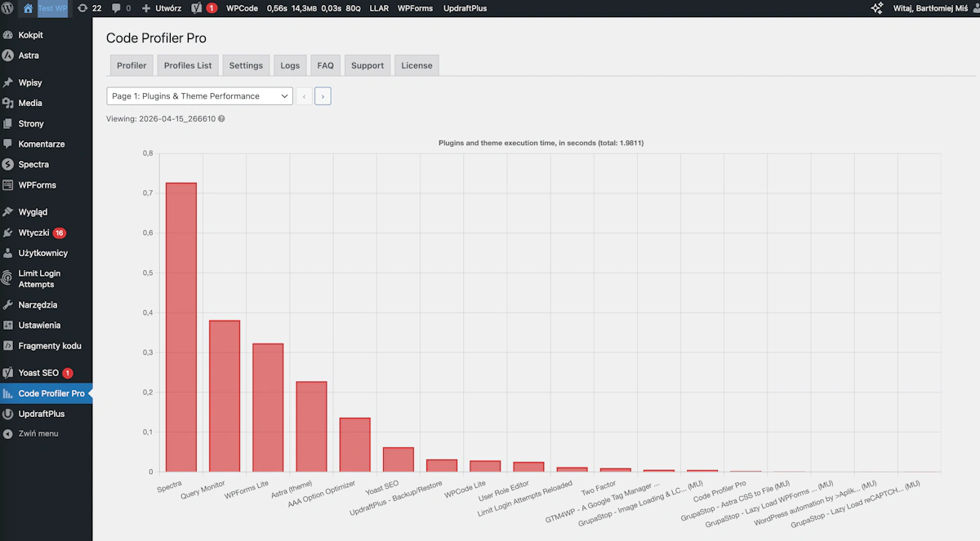The width and height of the screenshot is (980, 541).
Task: Click the AI sparkle icon near greeting
Action: [877, 8]
